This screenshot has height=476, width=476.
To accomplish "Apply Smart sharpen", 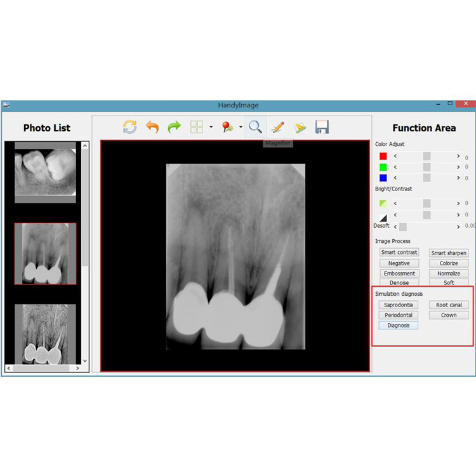I will [449, 253].
